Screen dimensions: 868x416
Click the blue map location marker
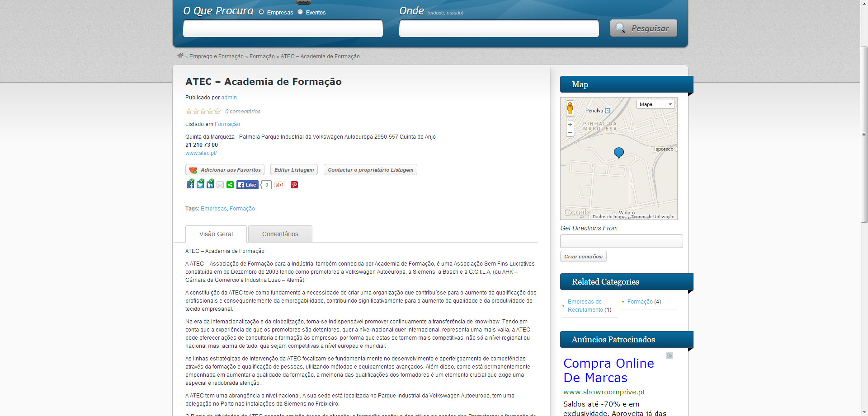619,153
